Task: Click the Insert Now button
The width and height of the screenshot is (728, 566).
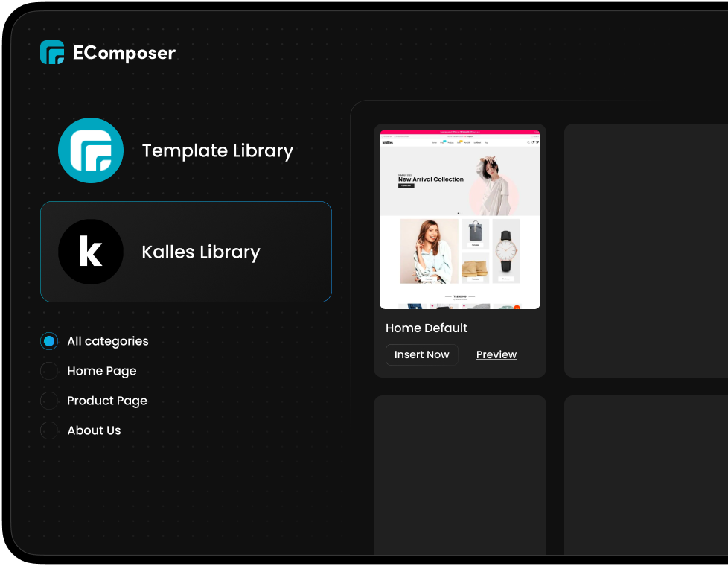Action: tap(421, 354)
